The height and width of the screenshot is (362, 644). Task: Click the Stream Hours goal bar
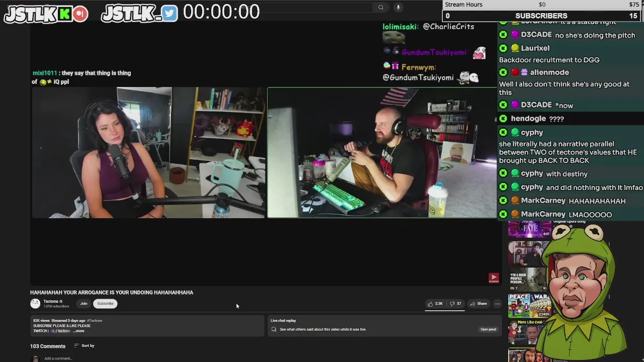click(541, 5)
